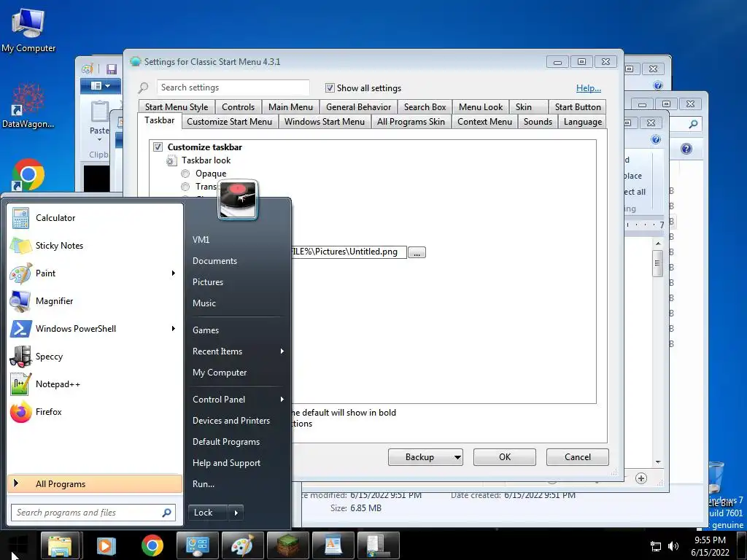Expand Windows PowerShell submenu arrow
Viewport: 747px width, 560px height.
(x=174, y=329)
